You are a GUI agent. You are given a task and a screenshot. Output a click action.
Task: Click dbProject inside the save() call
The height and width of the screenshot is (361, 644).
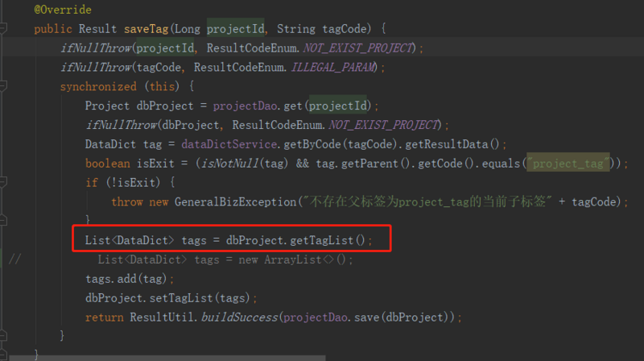click(415, 317)
